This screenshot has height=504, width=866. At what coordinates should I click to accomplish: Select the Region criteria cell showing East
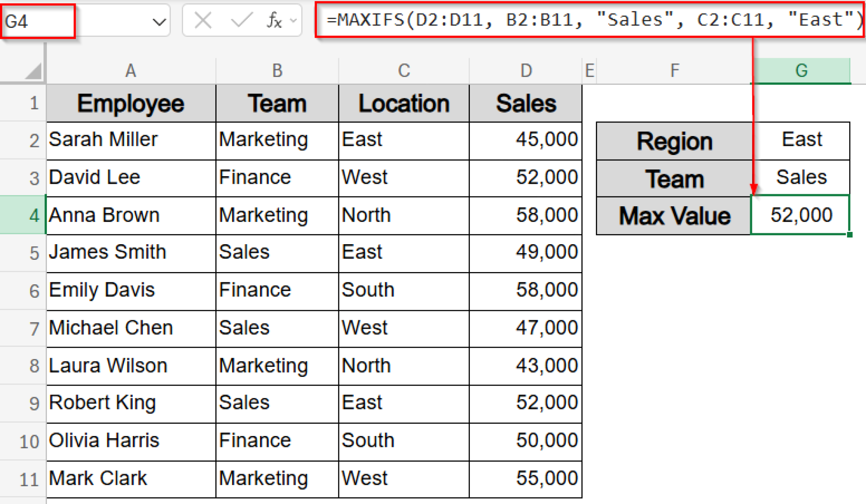(802, 139)
